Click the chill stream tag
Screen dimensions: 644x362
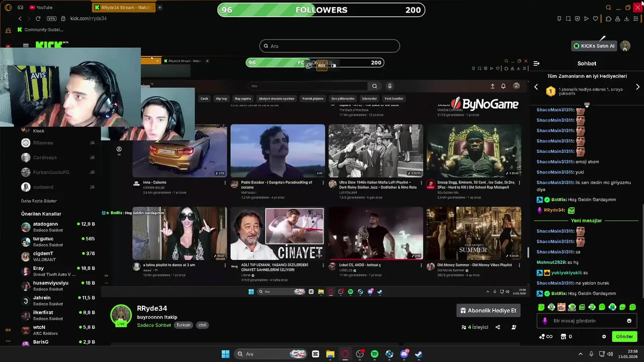pos(202,325)
